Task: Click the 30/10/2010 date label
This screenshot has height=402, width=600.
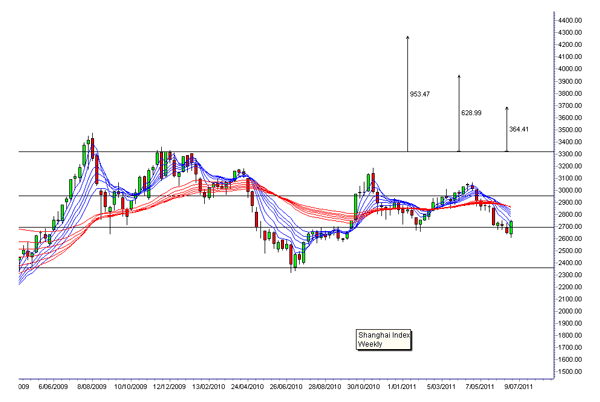Action: pyautogui.click(x=364, y=387)
